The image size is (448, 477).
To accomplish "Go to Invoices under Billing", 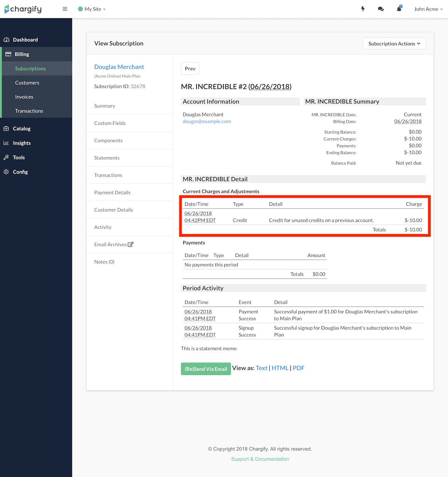I will pyautogui.click(x=24, y=97).
